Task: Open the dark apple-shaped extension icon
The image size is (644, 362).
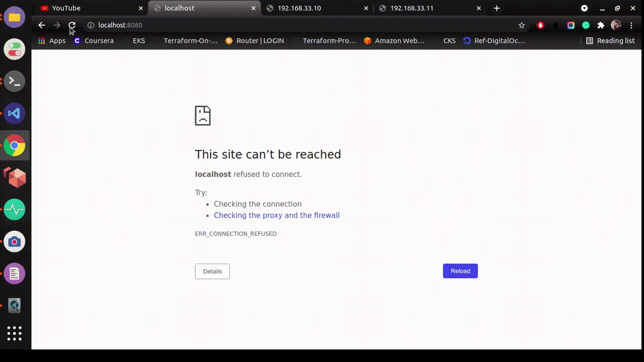Action: click(x=555, y=25)
